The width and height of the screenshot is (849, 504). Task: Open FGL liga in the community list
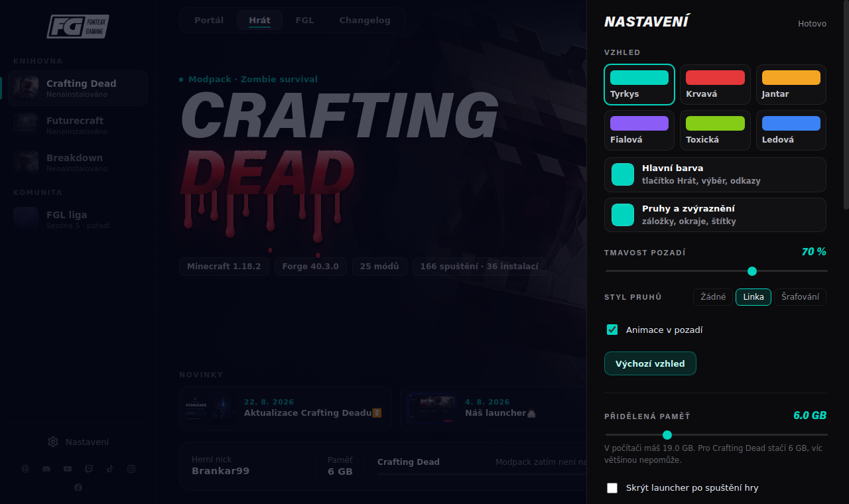pyautogui.click(x=78, y=220)
